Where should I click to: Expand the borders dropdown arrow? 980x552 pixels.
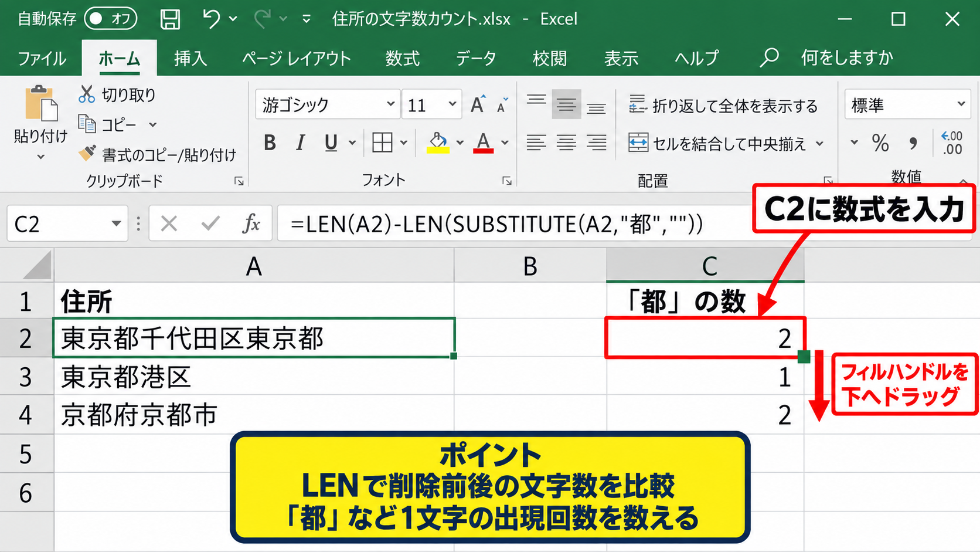pos(404,143)
